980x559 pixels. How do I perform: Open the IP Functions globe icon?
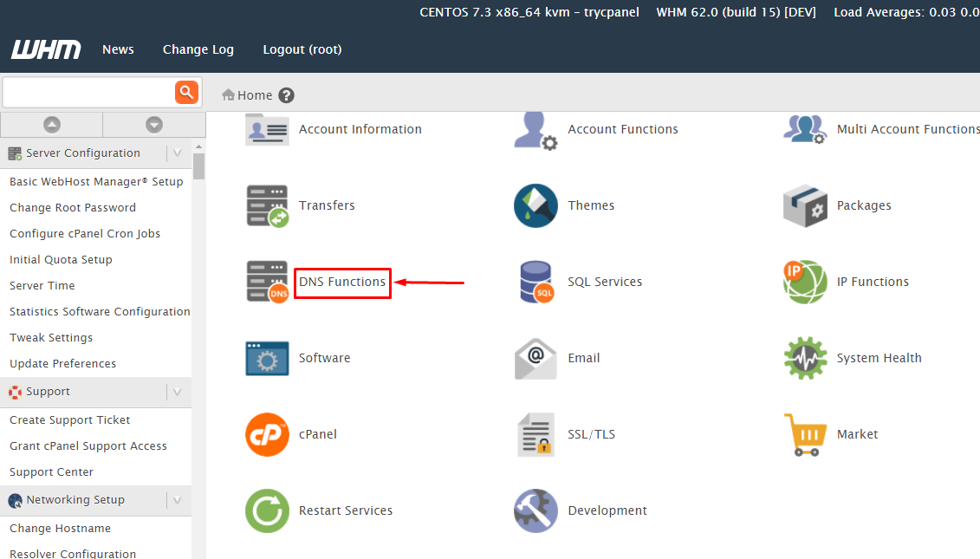tap(804, 281)
